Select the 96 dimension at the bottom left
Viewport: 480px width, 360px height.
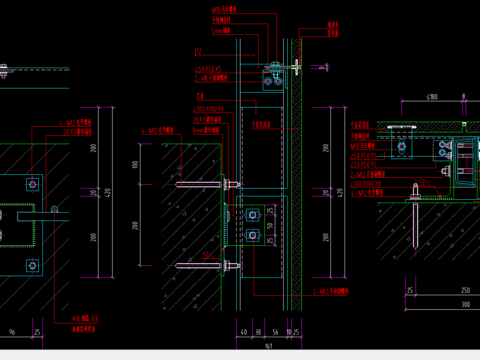(12, 332)
